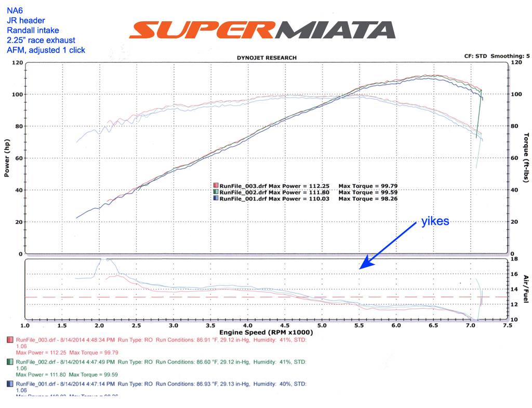The image size is (532, 408).
Task: Click the 7.5 tick on RPM axis
Action: point(508,325)
